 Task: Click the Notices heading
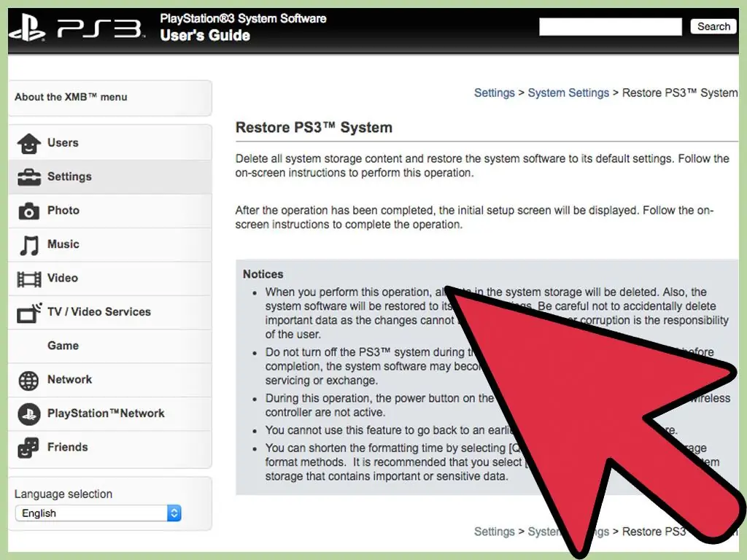(263, 274)
